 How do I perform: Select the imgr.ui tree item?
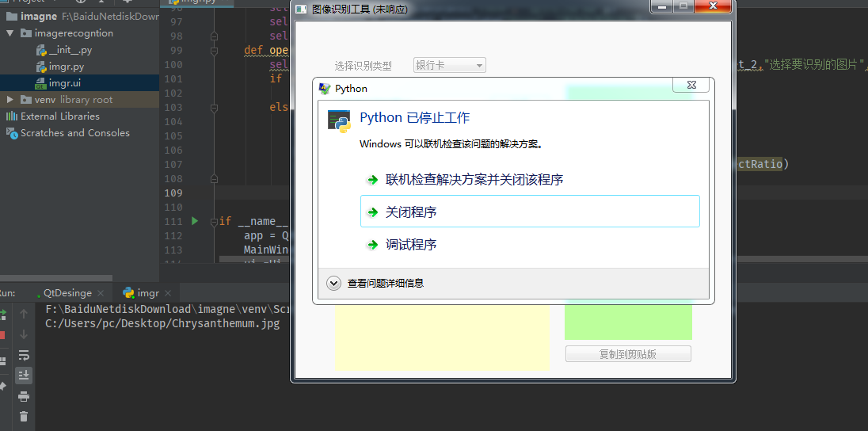click(80, 83)
